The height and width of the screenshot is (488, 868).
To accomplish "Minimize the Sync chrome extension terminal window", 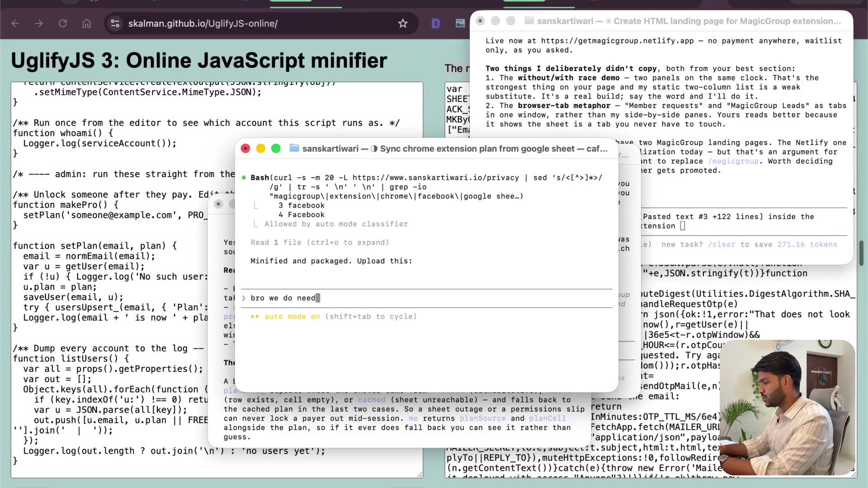I will point(260,149).
